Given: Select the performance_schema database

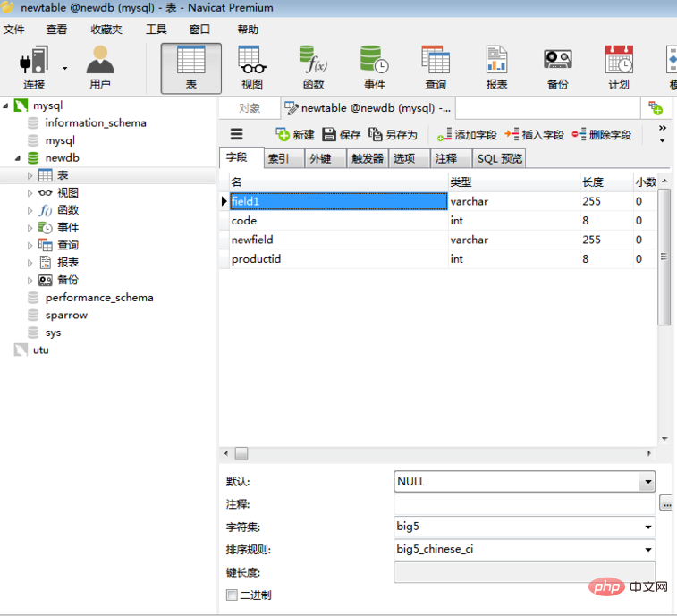Looking at the screenshot, I should 99,298.
